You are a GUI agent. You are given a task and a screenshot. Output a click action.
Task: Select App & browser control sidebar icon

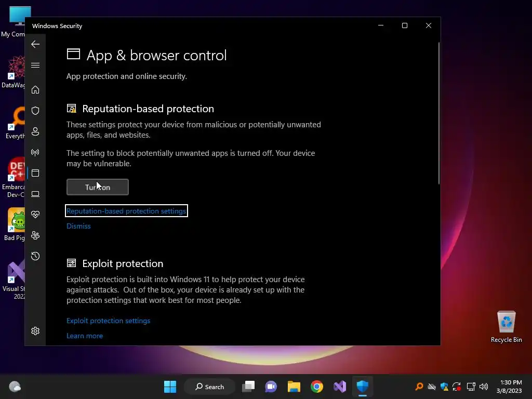[x=35, y=173]
